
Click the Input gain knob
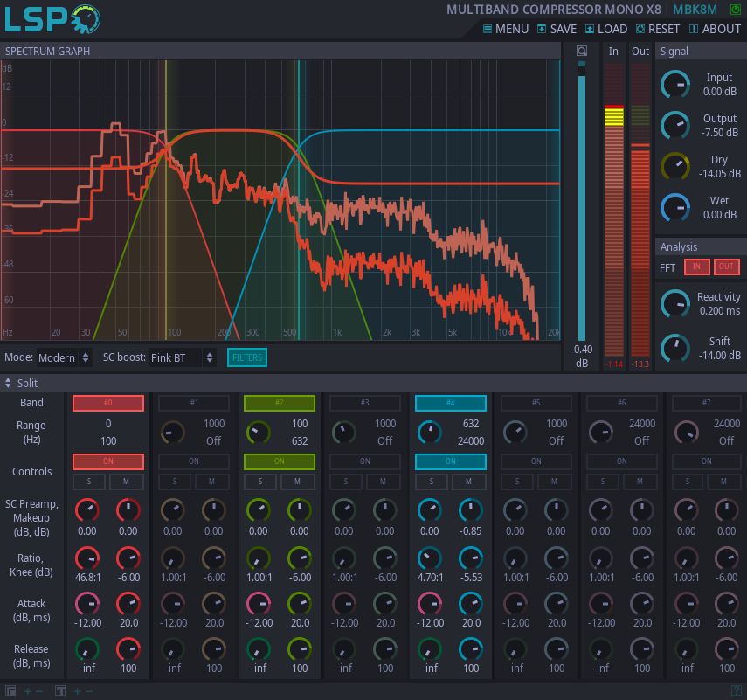(x=675, y=85)
